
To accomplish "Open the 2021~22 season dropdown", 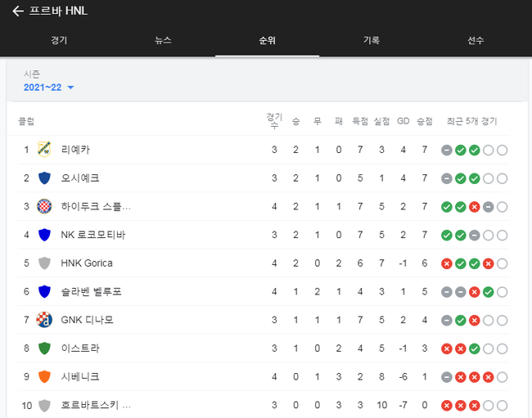I will pyautogui.click(x=48, y=88).
